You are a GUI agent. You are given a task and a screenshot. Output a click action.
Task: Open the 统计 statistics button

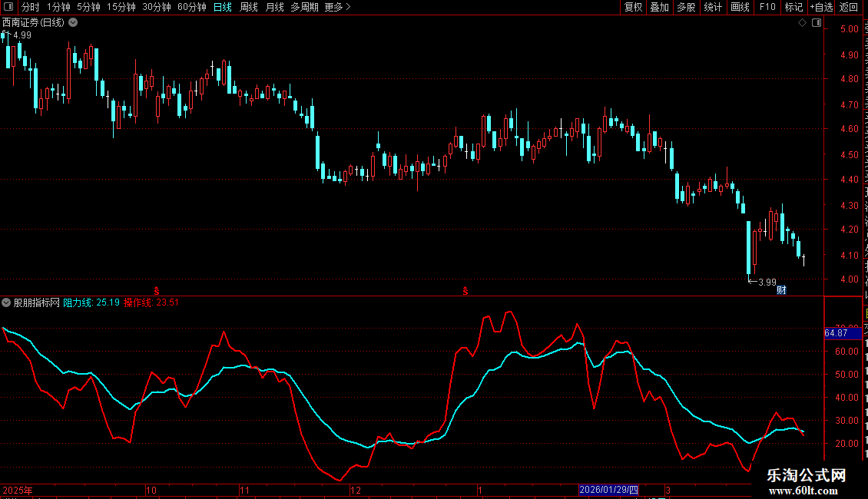712,7
